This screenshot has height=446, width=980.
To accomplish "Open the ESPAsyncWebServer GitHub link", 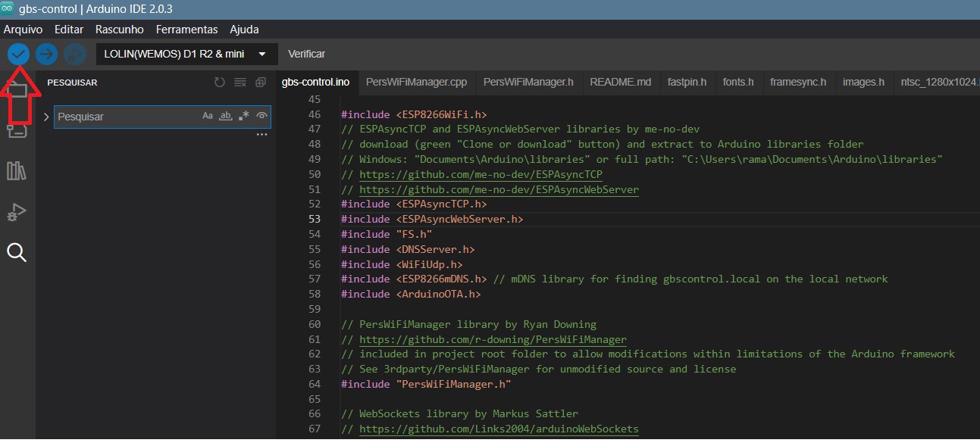I will 499,189.
